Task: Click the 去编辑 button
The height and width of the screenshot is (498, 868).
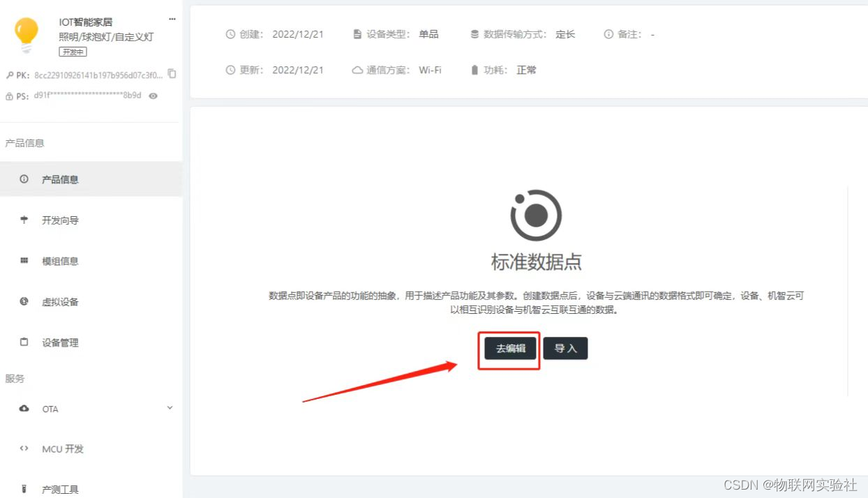Action: [511, 349]
